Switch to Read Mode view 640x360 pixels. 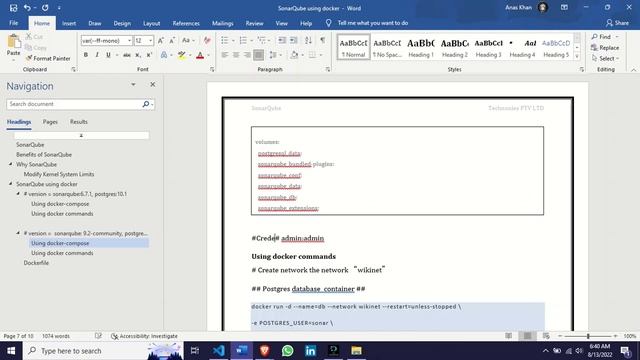click(x=508, y=336)
